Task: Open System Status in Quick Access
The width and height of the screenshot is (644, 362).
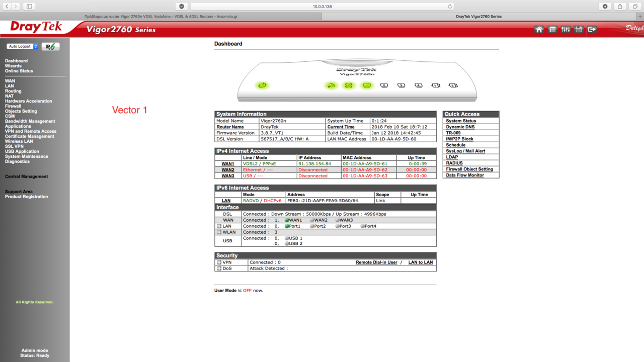Action: (461, 121)
